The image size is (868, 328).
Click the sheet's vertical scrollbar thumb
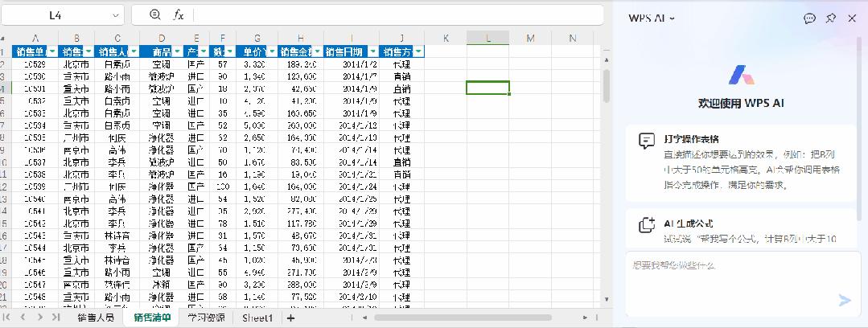pyautogui.click(x=607, y=86)
